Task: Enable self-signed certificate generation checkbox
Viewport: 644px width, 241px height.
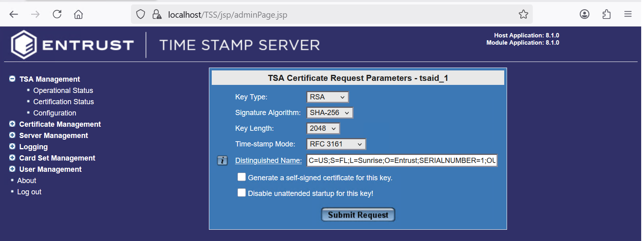Action: coord(241,177)
